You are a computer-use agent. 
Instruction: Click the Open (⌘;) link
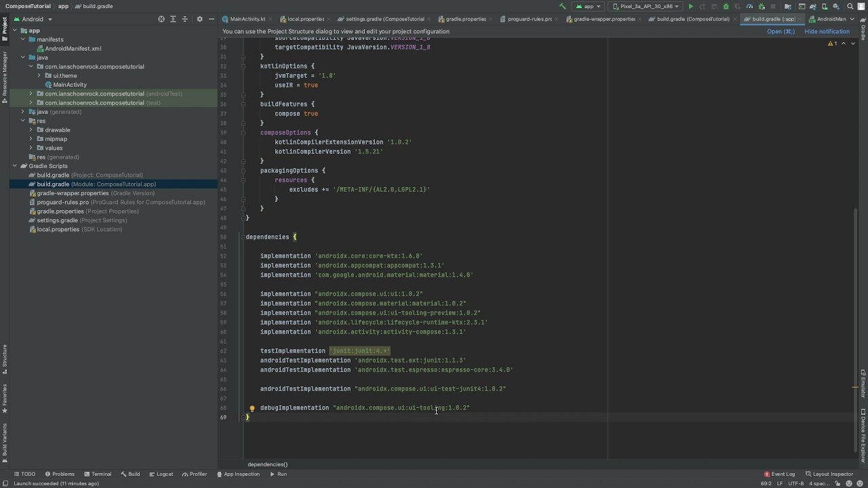781,31
